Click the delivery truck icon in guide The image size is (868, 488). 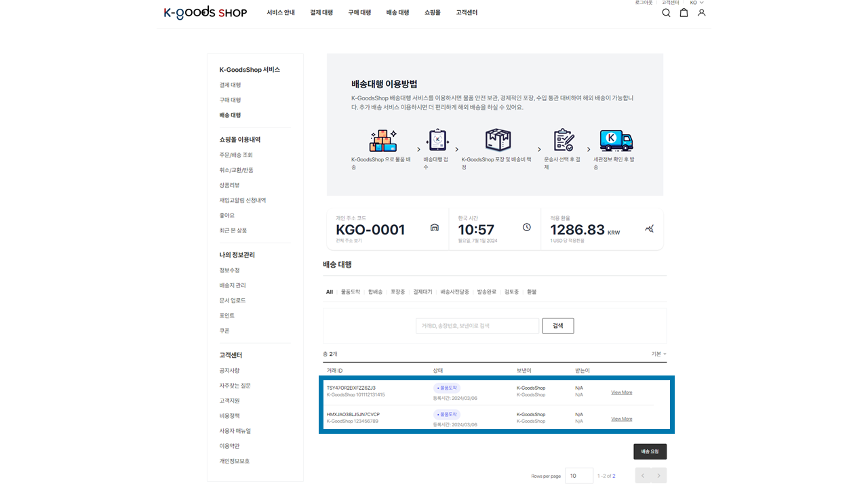616,141
